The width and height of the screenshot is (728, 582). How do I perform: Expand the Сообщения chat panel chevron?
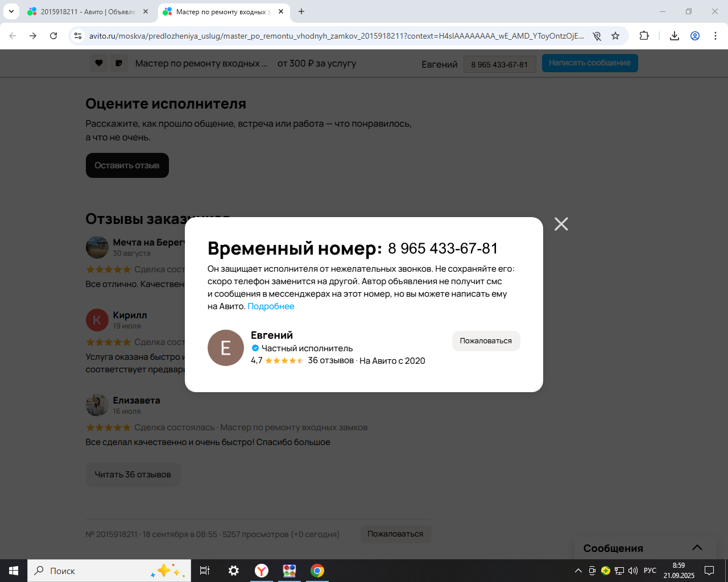point(697,548)
